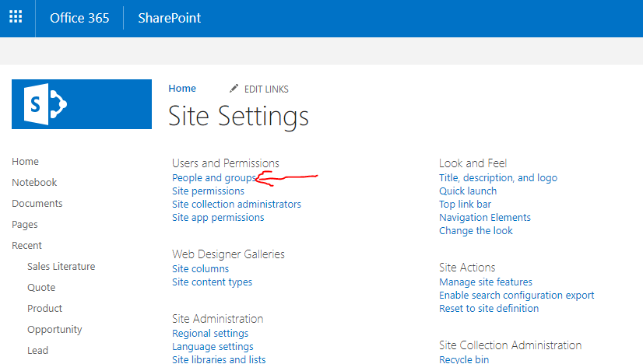Image resolution: width=643 pixels, height=364 pixels.
Task: Open Pages in the left sidebar
Action: [25, 225]
